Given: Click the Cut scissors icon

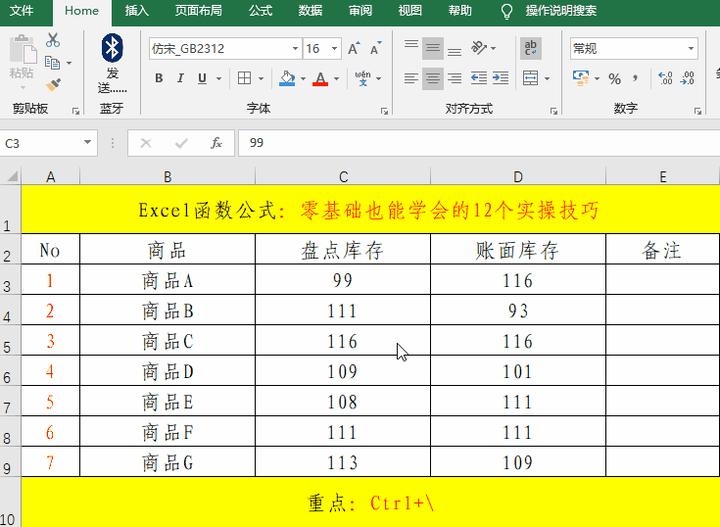Looking at the screenshot, I should coord(53,40).
